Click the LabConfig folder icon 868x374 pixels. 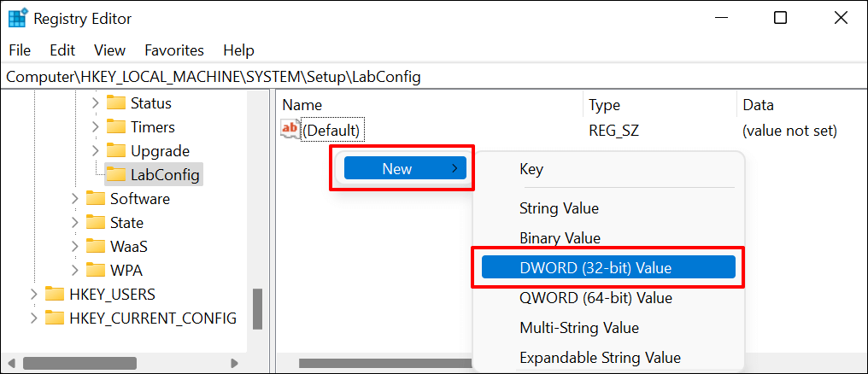click(116, 175)
